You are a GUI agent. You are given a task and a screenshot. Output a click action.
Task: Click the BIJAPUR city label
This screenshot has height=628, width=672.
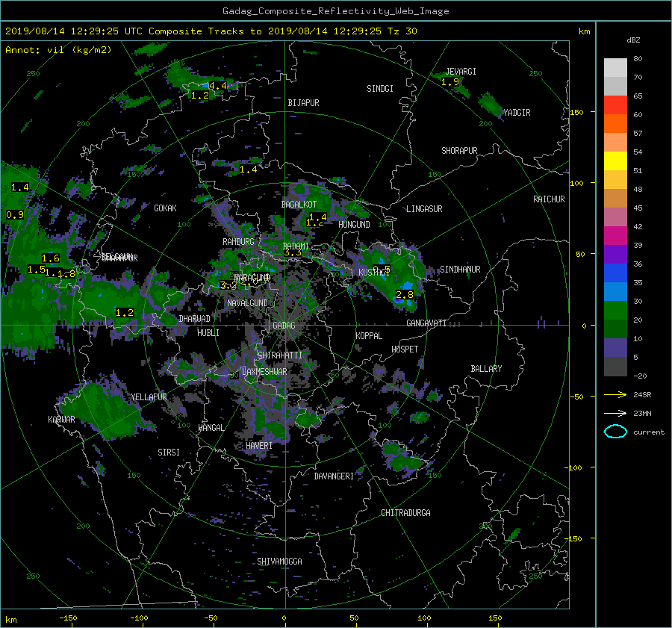pos(303,103)
